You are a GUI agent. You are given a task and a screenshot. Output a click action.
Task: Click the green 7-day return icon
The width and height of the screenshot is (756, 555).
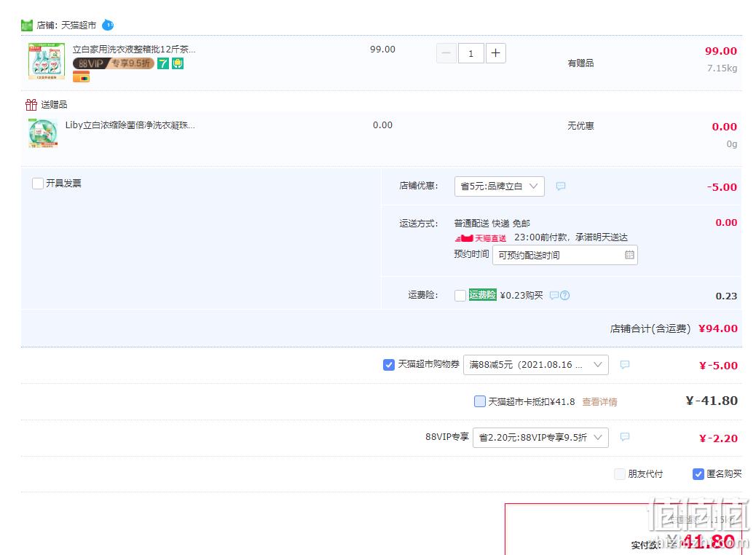(163, 63)
